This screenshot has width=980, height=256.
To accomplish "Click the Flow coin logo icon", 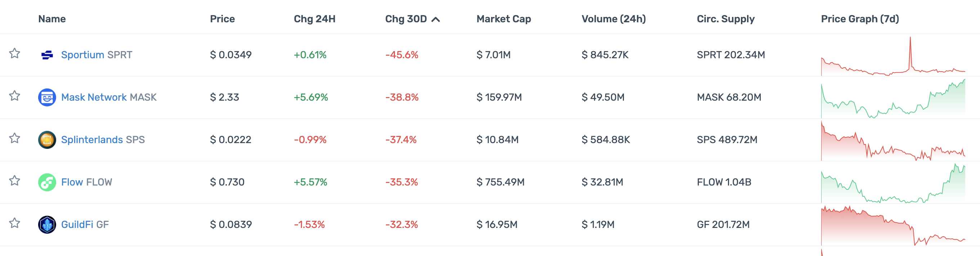I will click(x=47, y=182).
